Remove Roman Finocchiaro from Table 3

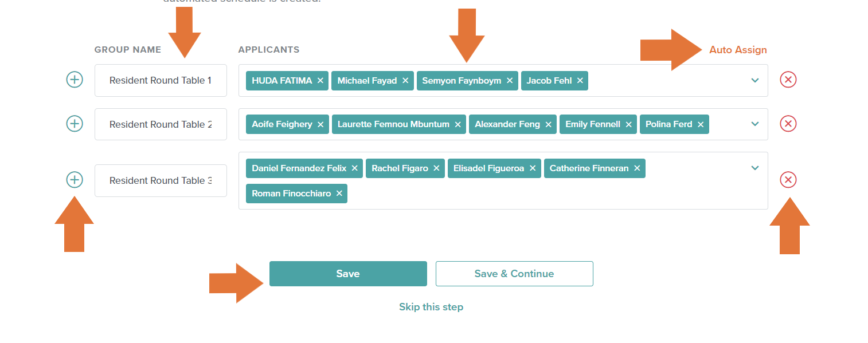coord(339,194)
